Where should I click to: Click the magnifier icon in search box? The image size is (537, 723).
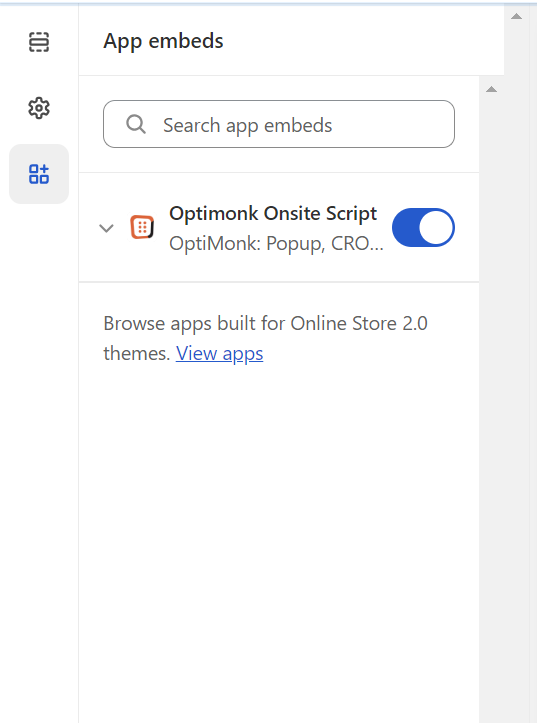point(136,124)
